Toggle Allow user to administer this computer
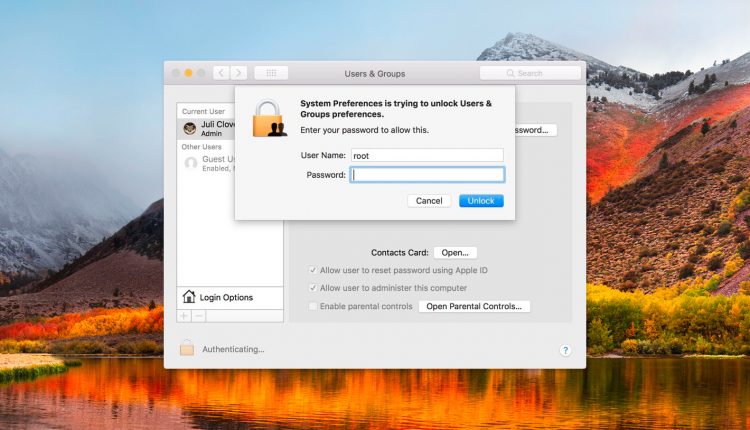Viewport: 750px width, 430px height. pos(313,288)
